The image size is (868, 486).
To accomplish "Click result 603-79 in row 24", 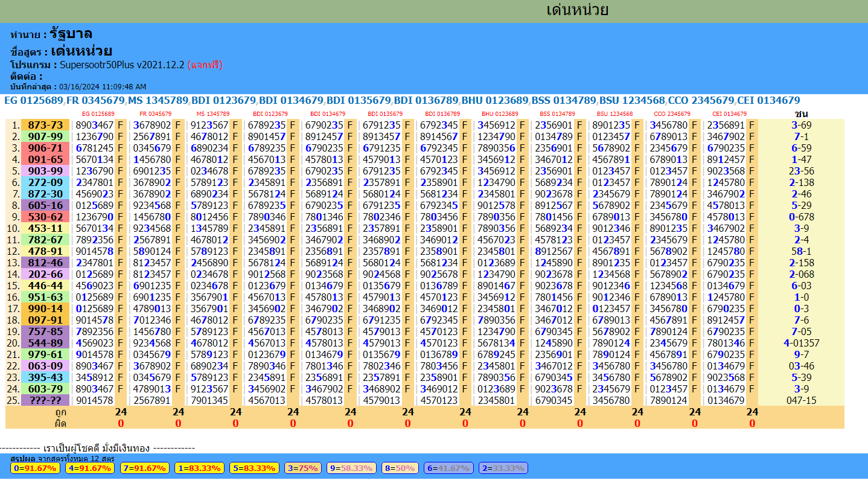I will [46, 389].
